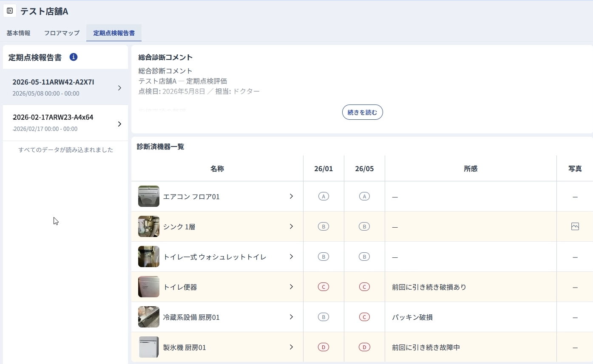The width and height of the screenshot is (593, 364).
Task: Click the 写真 column header
Action: coord(575,169)
